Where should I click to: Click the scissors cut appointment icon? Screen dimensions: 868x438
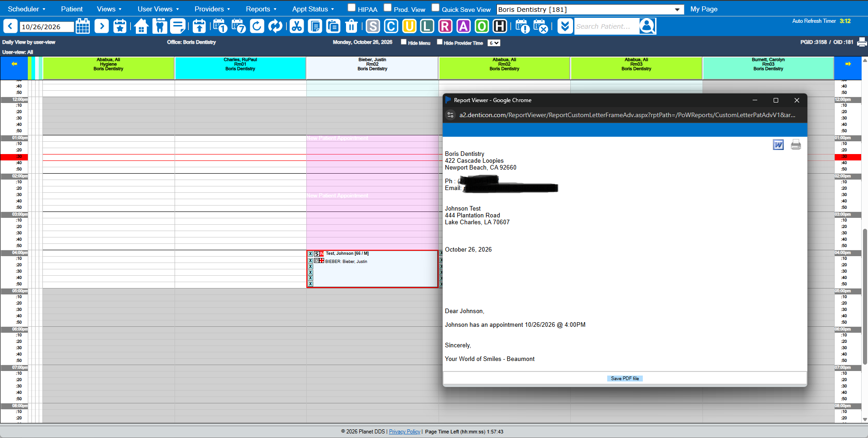click(x=296, y=26)
